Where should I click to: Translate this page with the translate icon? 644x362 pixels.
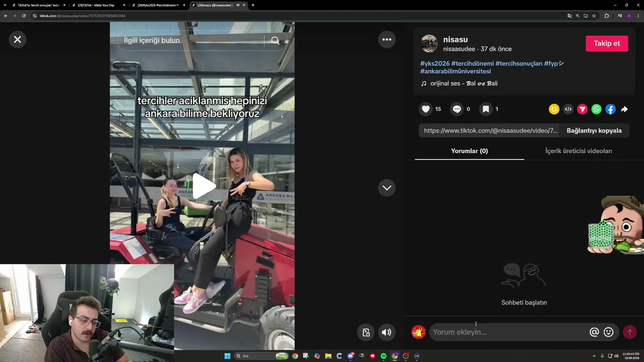[x=570, y=16]
